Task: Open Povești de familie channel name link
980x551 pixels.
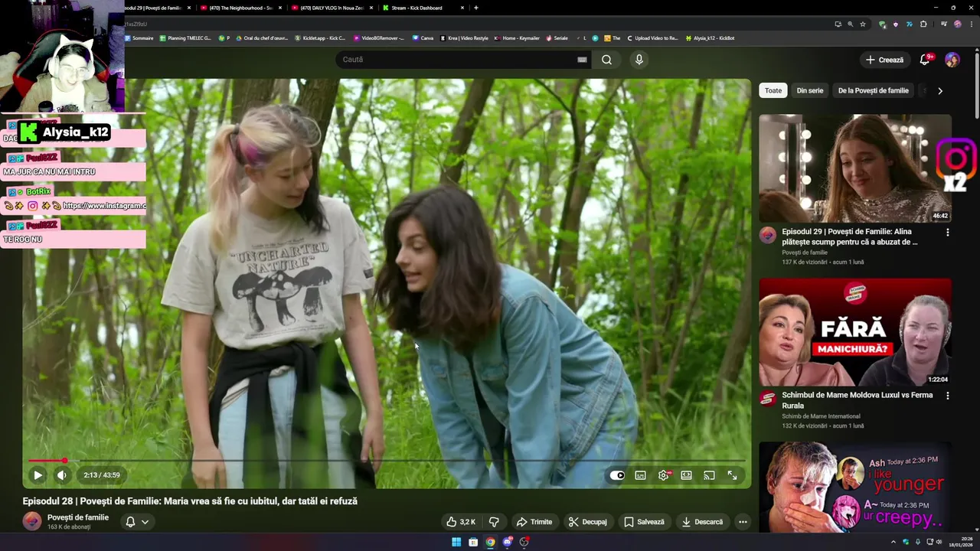Action: 78,517
